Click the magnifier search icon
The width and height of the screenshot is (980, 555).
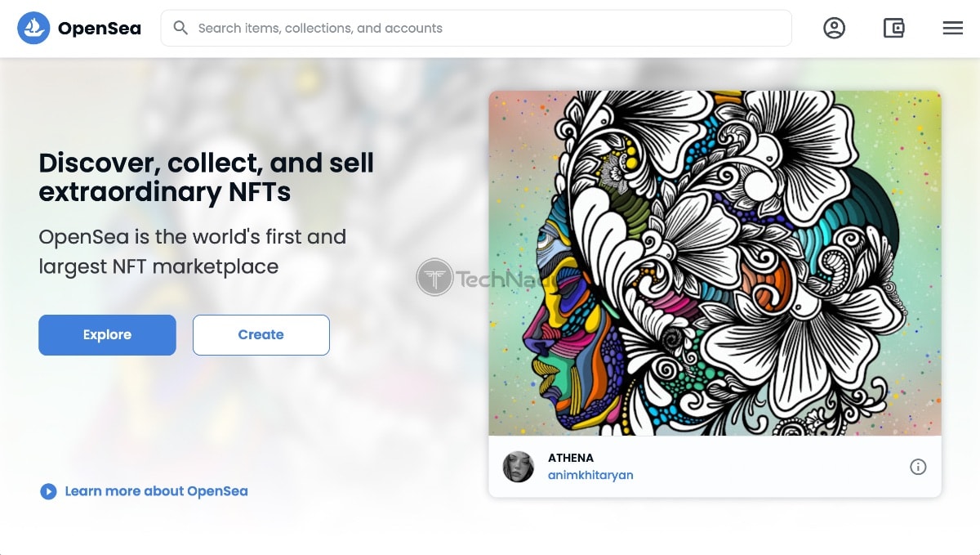tap(181, 28)
